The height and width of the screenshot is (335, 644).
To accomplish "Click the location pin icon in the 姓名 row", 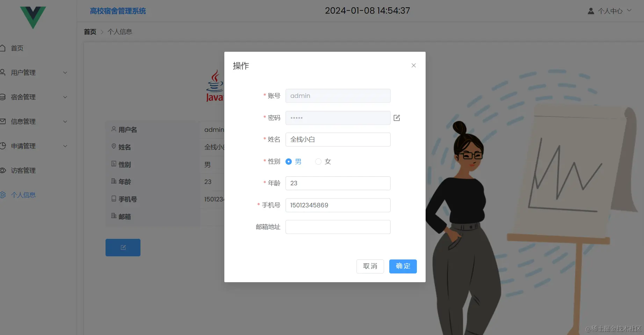I will click(x=114, y=146).
